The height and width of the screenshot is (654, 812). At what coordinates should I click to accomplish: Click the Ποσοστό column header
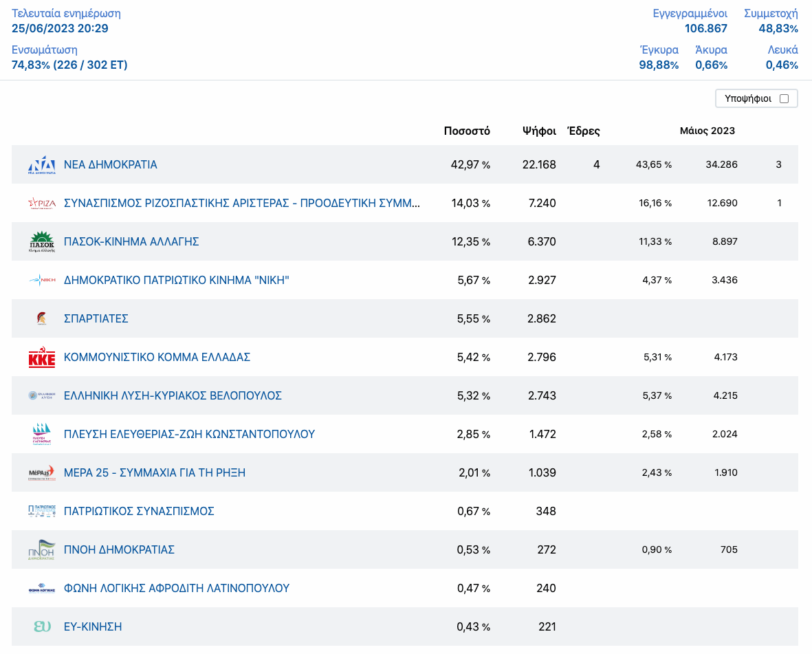tap(467, 131)
